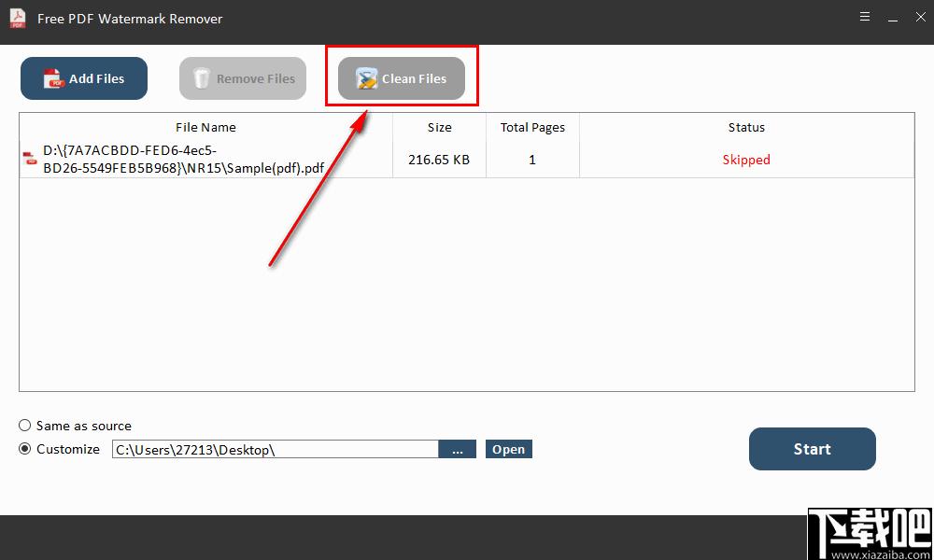Click the File Name column header

point(205,127)
